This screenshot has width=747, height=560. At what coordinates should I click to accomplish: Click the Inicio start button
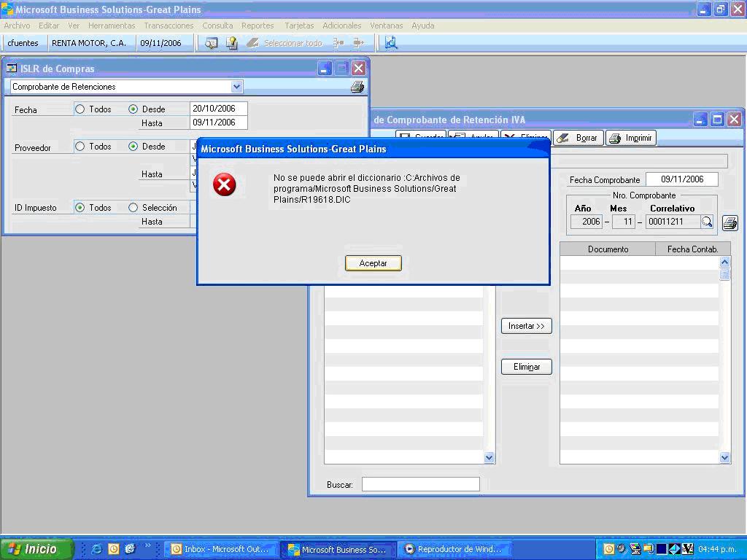(x=37, y=549)
